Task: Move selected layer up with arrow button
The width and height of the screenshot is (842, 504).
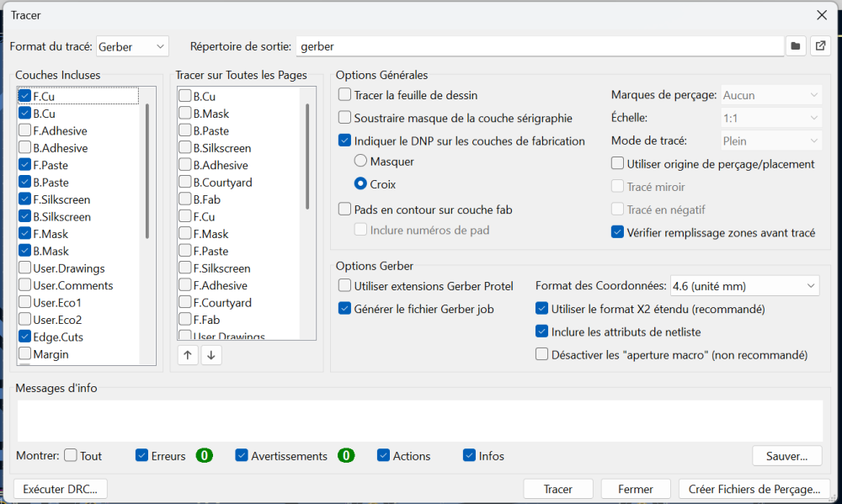Action: [x=188, y=355]
